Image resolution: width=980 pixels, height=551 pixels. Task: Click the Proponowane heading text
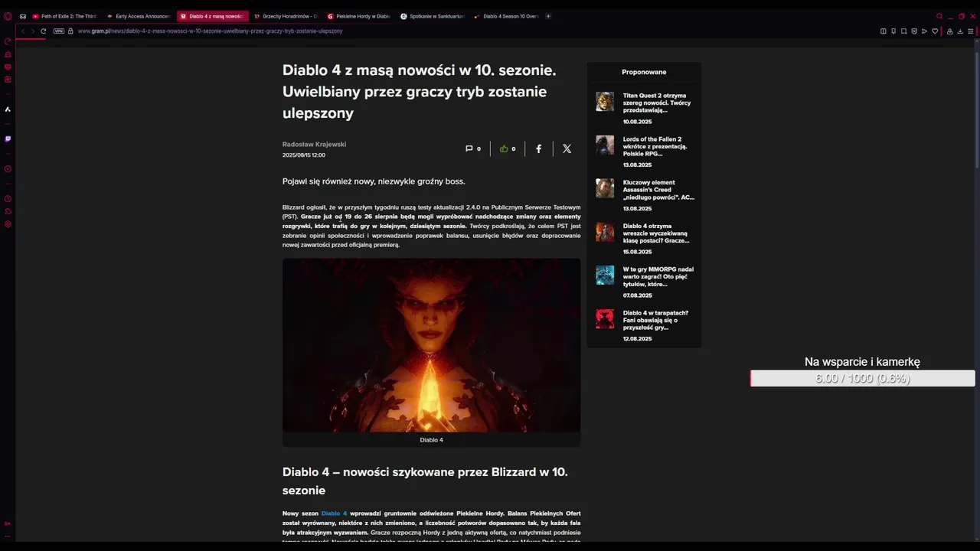(x=644, y=72)
